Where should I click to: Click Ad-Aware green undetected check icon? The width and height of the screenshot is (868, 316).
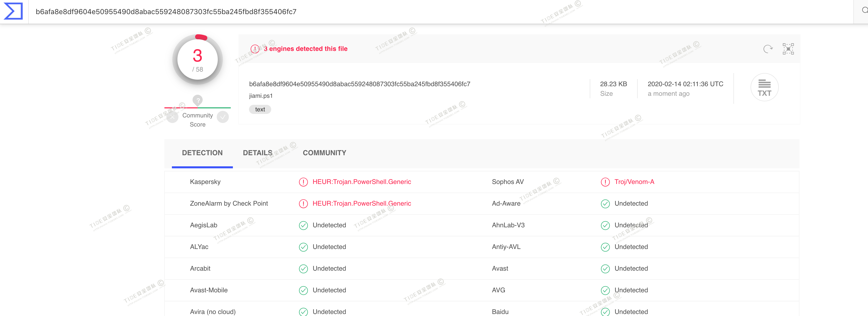pyautogui.click(x=605, y=204)
